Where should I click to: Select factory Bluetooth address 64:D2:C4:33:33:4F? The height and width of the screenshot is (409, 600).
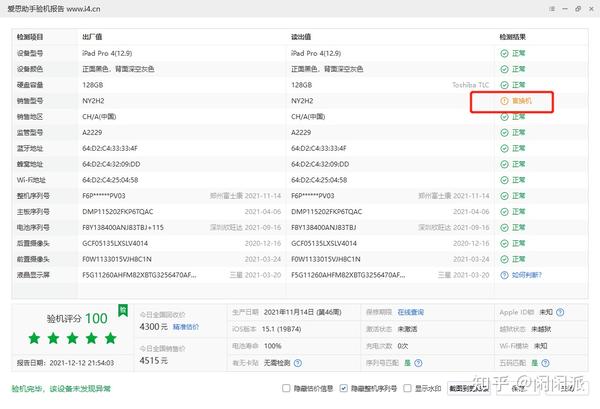pos(110,148)
